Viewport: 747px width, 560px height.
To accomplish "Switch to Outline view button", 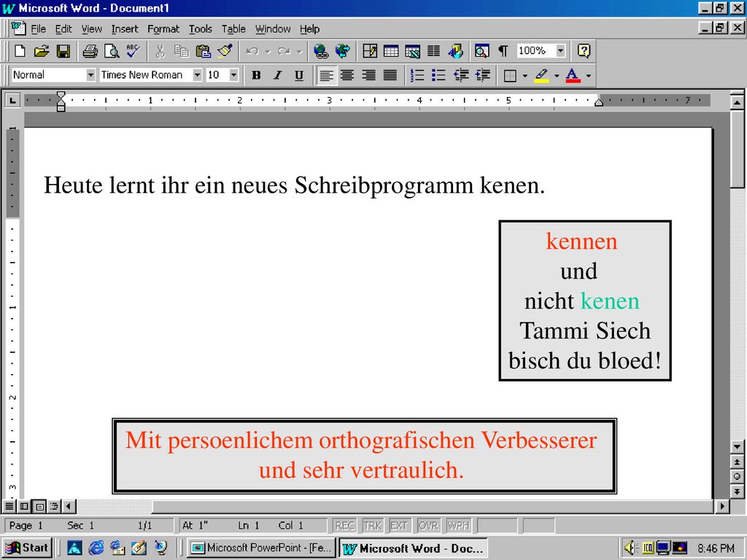I will (x=54, y=506).
